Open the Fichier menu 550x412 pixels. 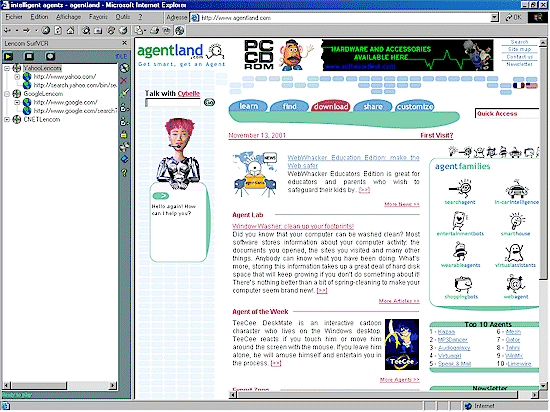(x=14, y=17)
